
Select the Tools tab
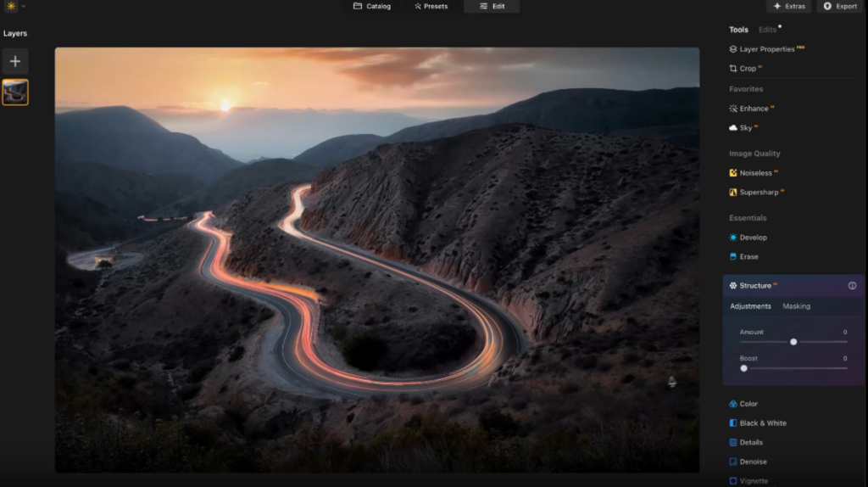pyautogui.click(x=738, y=30)
